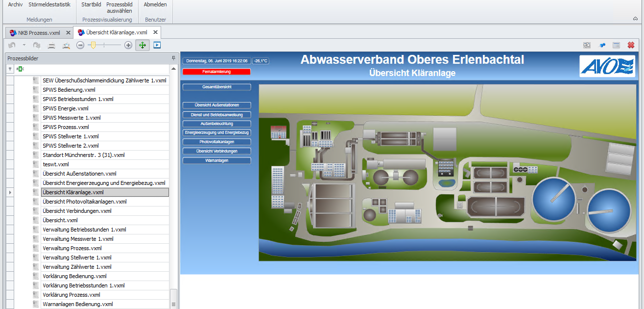Screen dimensions: 644x309
Task: Print the current process picture
Action: pos(51,45)
